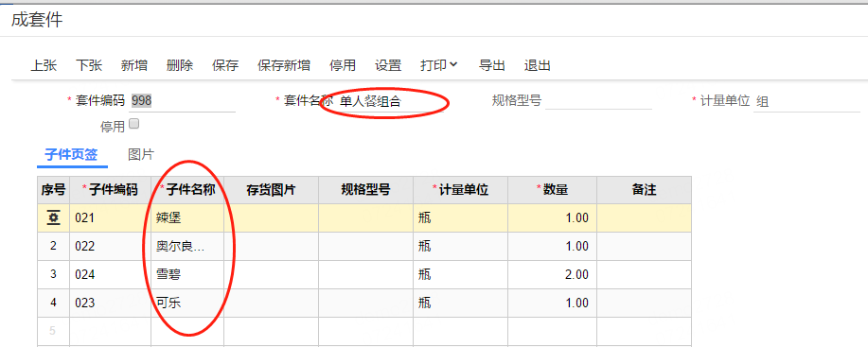Select the cell with code 023
The width and height of the screenshot is (868, 347).
point(110,303)
